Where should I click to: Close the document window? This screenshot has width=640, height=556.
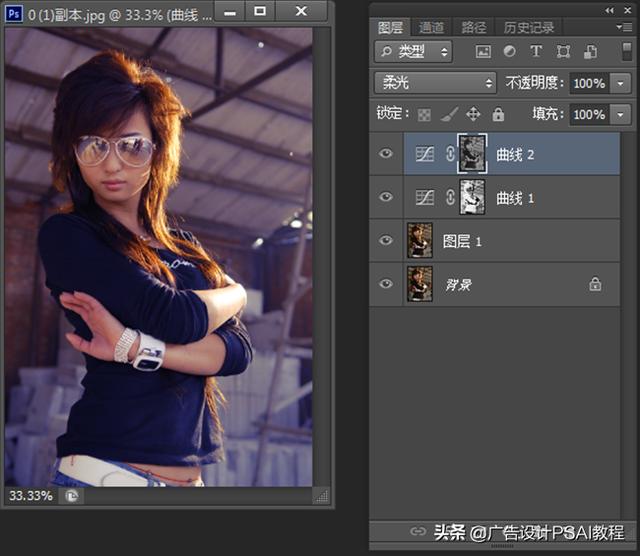(x=301, y=11)
